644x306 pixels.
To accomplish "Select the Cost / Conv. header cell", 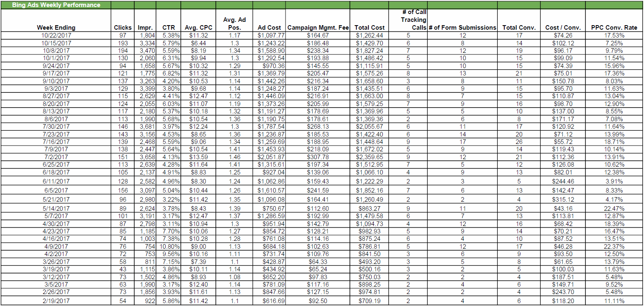I will coord(562,28).
